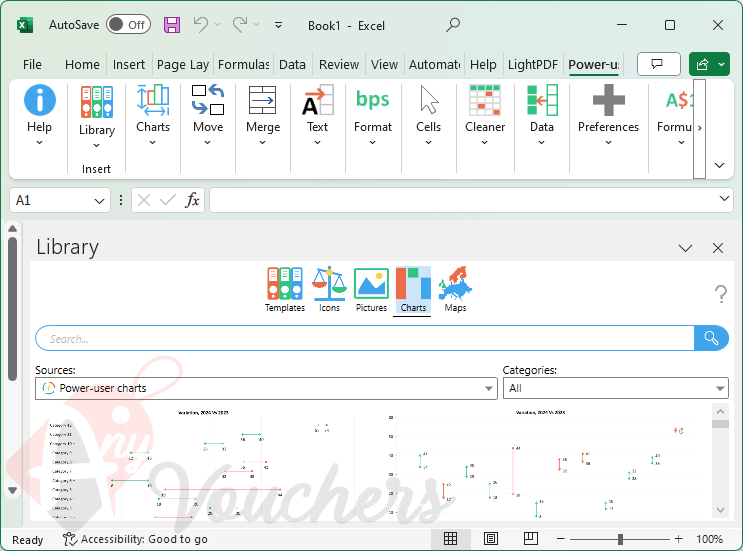The image size is (743, 551).
Task: Expand the Sources dropdown
Action: click(489, 388)
